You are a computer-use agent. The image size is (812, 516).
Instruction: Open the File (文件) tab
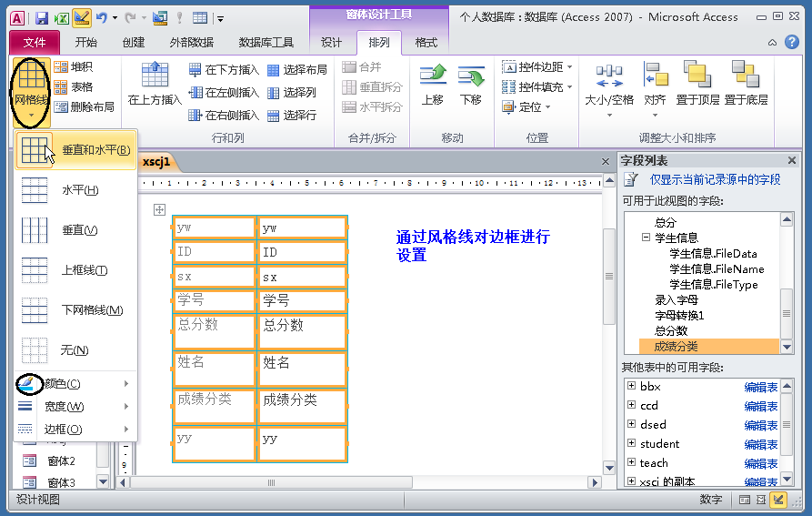coord(35,43)
